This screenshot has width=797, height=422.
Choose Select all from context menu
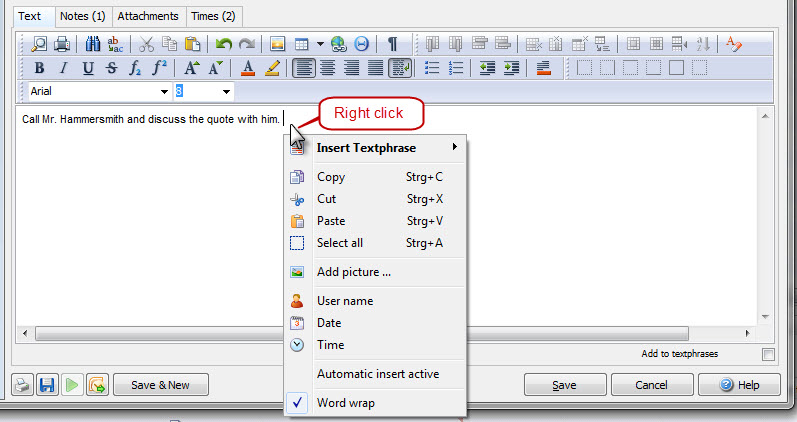point(340,243)
